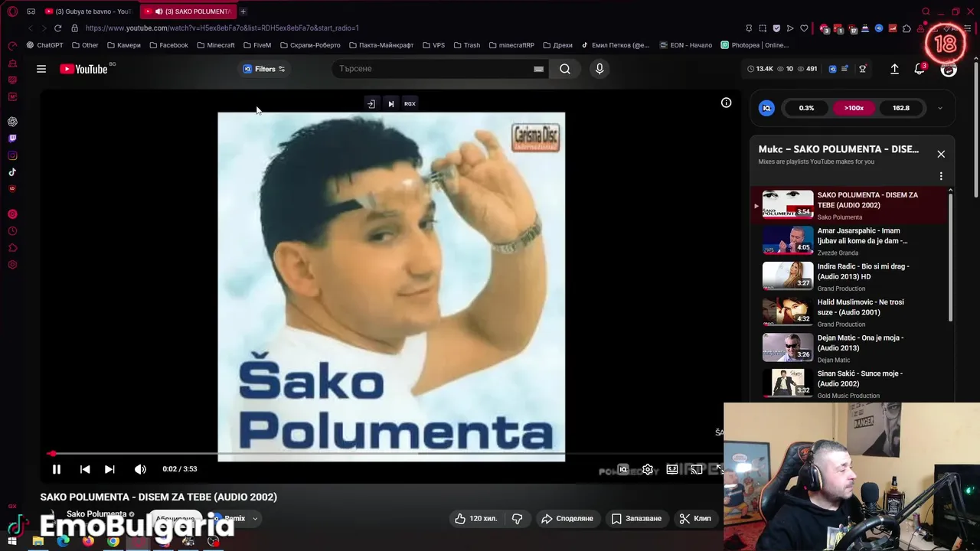Open Twitch from the Opera sidebar
This screenshot has height=551, width=980.
pyautogui.click(x=12, y=139)
